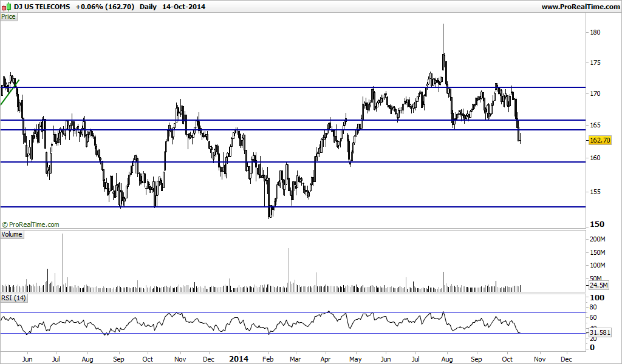
Task: Click the Dec label at far right of axis
Action: (x=567, y=359)
